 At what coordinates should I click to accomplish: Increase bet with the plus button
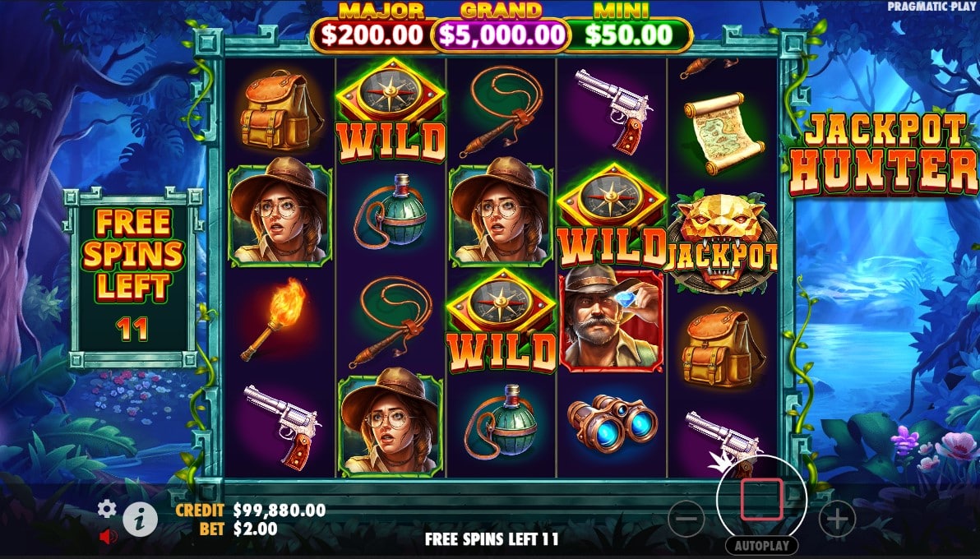tap(837, 519)
